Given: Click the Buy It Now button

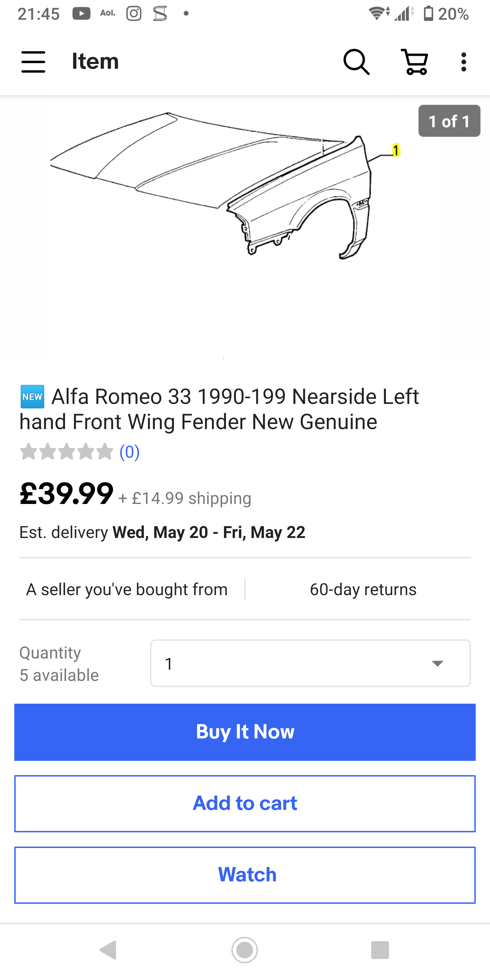Looking at the screenshot, I should click(245, 732).
